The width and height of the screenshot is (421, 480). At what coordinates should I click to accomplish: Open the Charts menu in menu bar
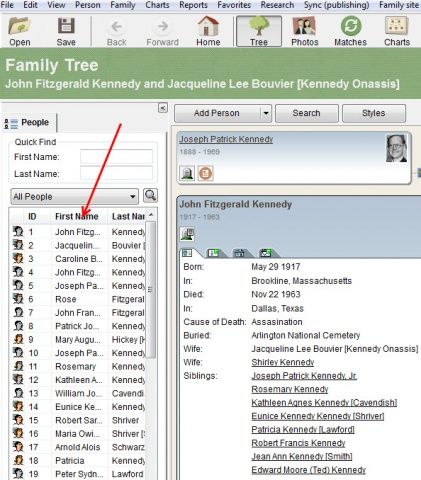pos(157,5)
